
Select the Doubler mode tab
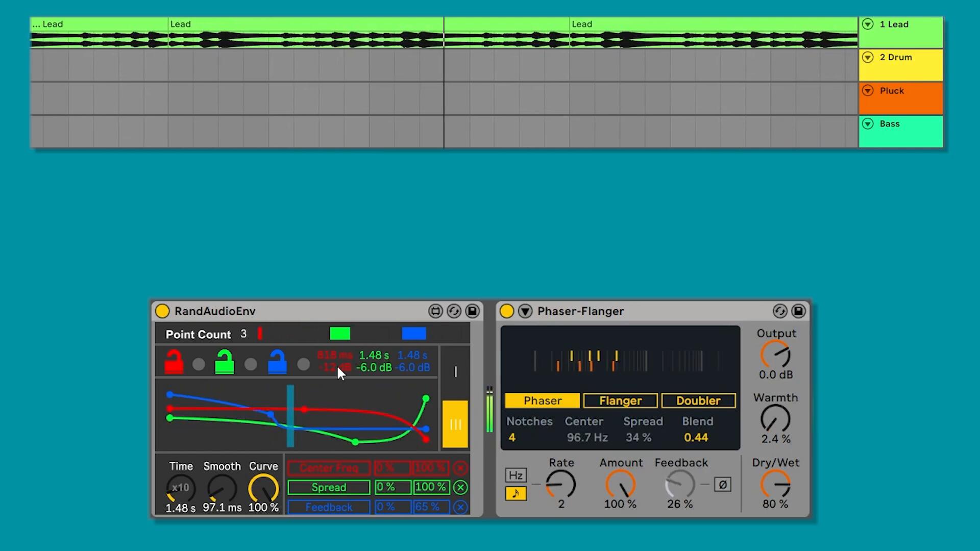(698, 400)
